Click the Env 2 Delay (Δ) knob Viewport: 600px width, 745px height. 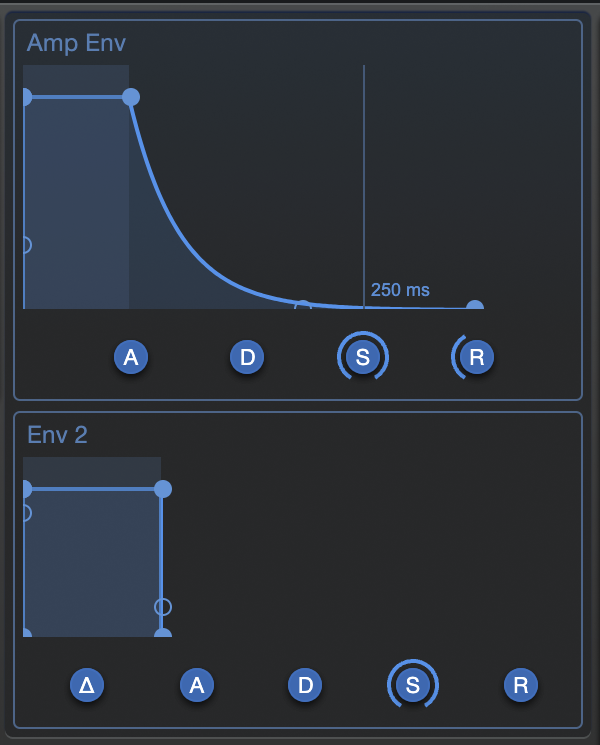coord(87,685)
